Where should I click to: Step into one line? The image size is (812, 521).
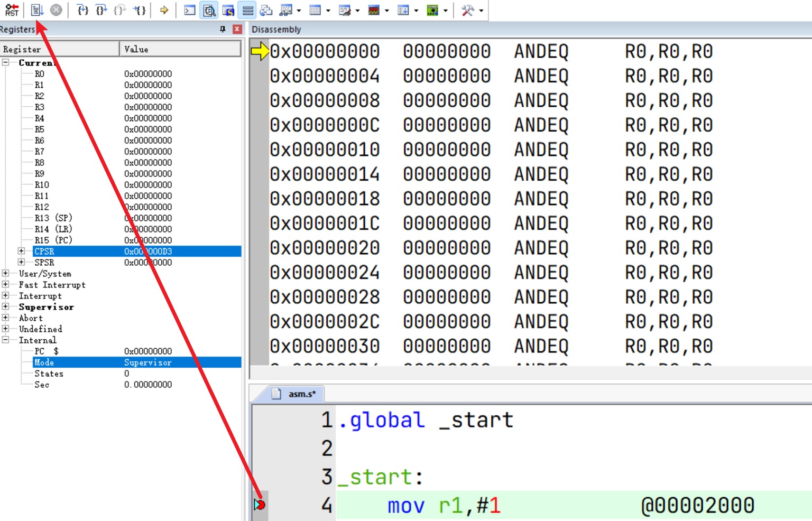82,10
